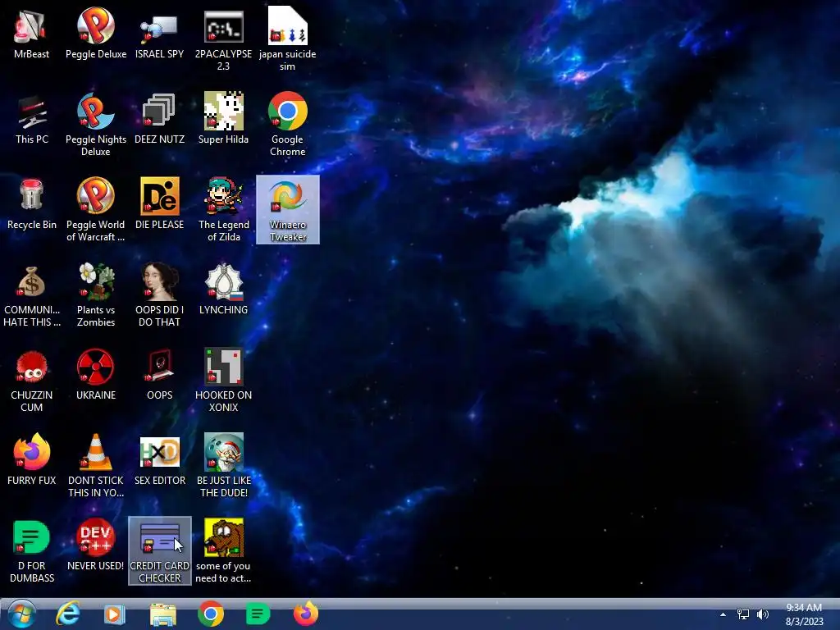
Task: Select the FURRY FUX Firefox icon
Action: (x=31, y=459)
